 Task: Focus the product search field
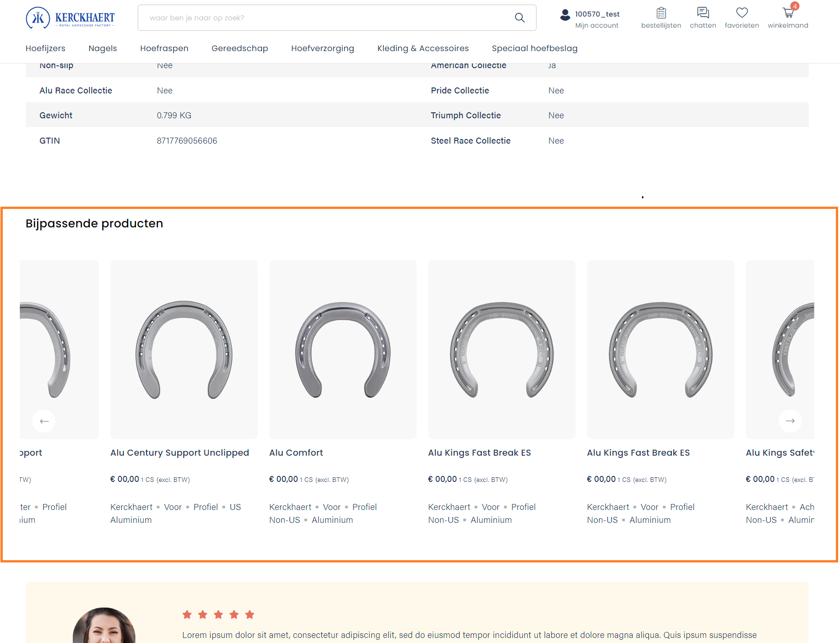click(327, 18)
